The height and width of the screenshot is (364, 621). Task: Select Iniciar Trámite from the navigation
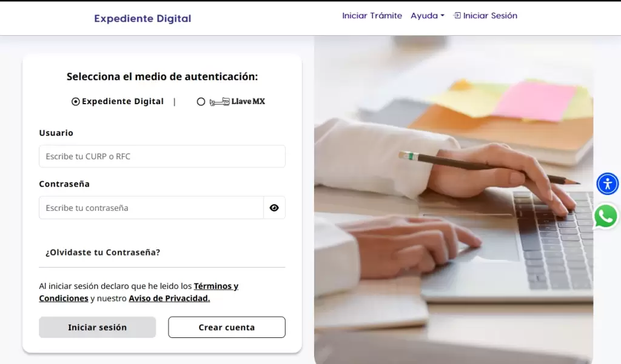tap(372, 15)
